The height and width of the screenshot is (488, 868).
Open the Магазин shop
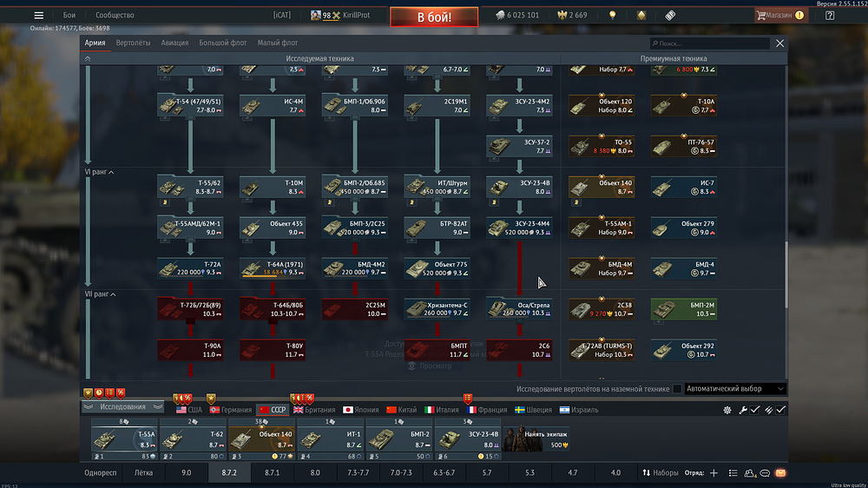click(780, 16)
